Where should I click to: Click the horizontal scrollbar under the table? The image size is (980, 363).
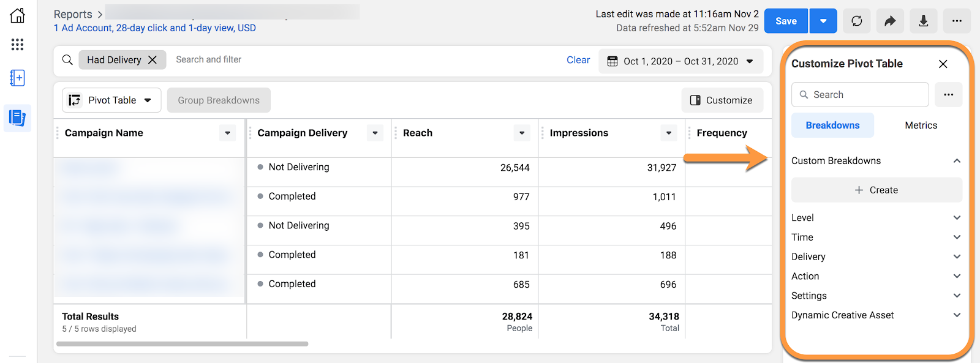182,344
